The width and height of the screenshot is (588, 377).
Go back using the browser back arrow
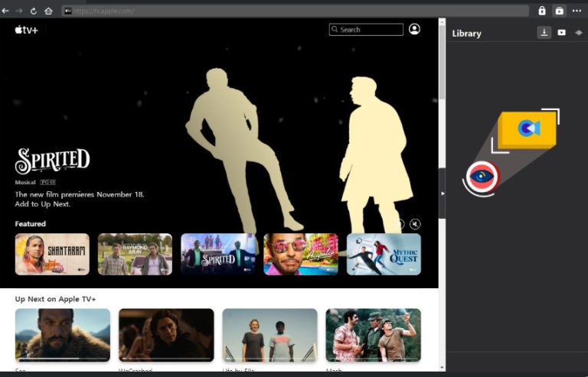point(7,11)
